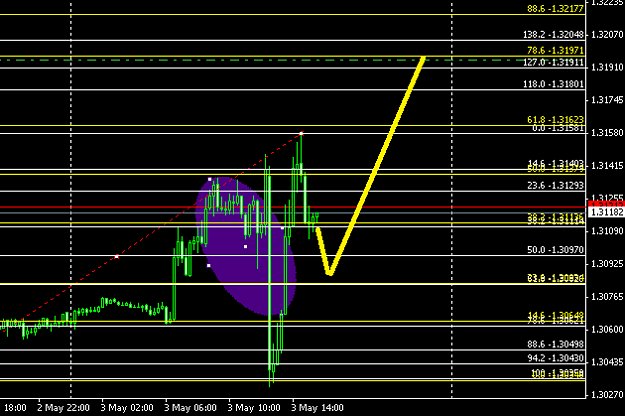Select the 3 May 02:00 time label

coord(127,408)
